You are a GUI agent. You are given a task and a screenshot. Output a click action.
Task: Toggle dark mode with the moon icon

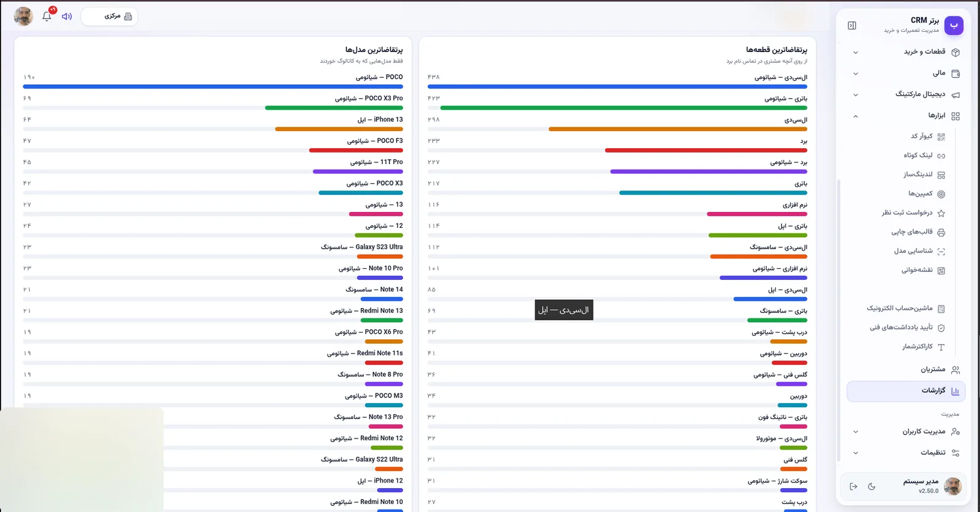(872, 486)
